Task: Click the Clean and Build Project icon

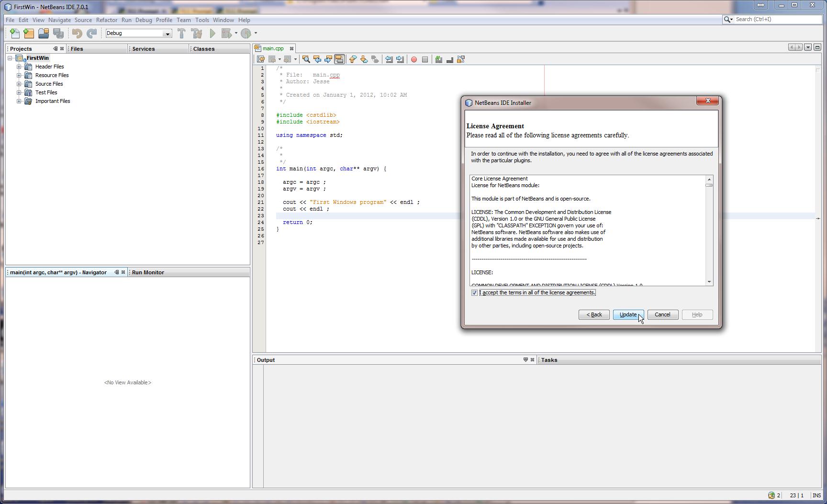Action: (197, 33)
